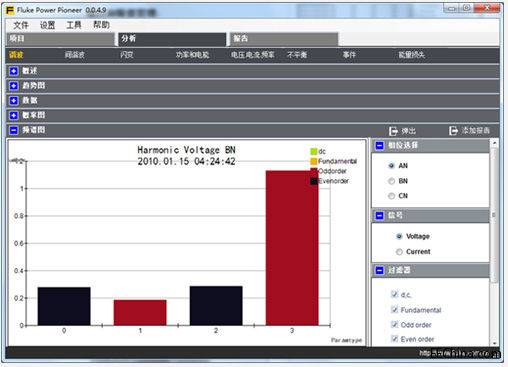This screenshot has width=508, height=367.
Task: Collapse the 过滤器 filter panel
Action: pos(379,270)
